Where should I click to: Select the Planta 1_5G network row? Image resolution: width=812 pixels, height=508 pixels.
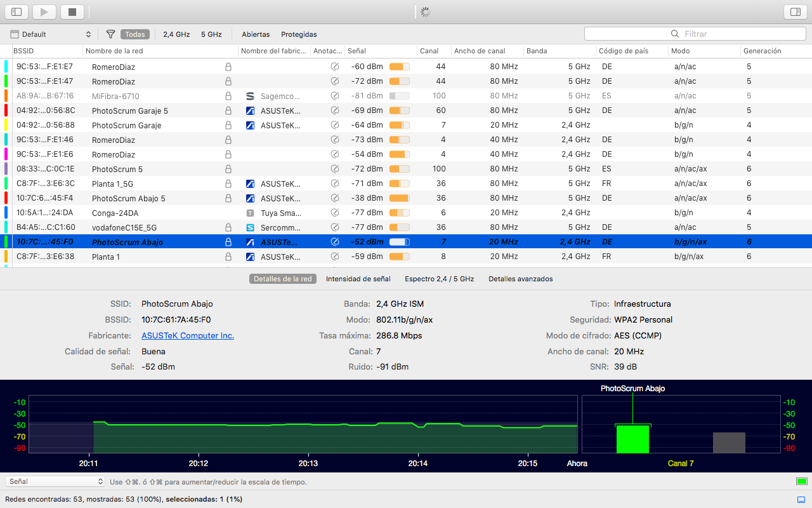pos(406,184)
